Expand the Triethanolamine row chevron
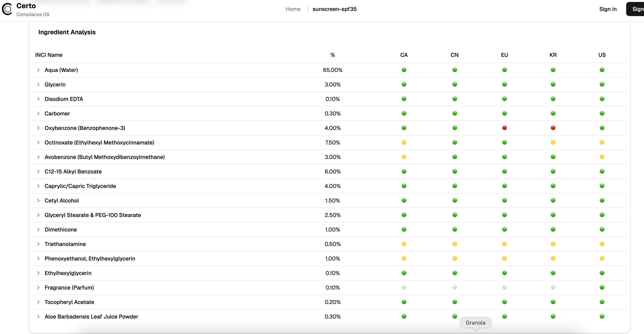 tap(38, 244)
